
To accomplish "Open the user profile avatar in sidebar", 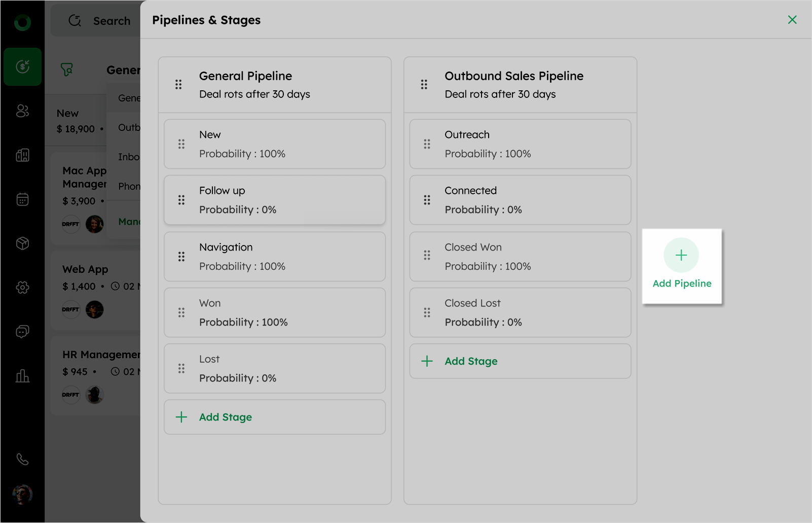I will click(x=22, y=494).
